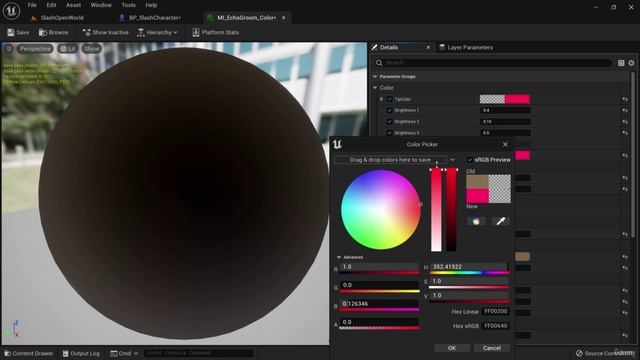This screenshot has height=360, width=640.
Task: Click the Old color swatch
Action: click(x=478, y=182)
